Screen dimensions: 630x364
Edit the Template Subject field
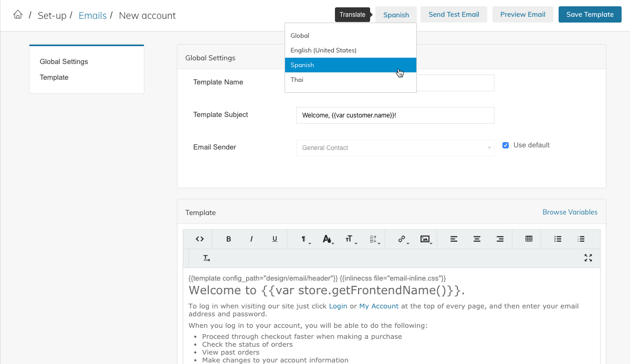click(395, 115)
